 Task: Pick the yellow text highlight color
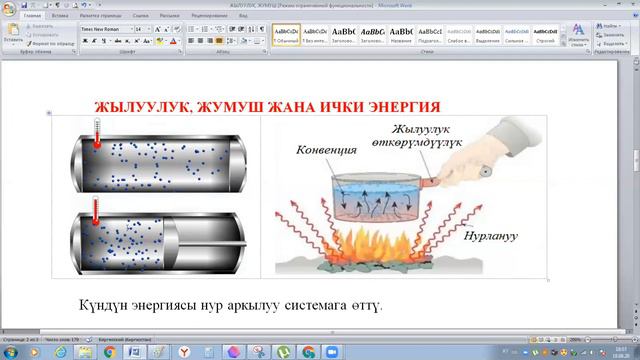pos(160,41)
